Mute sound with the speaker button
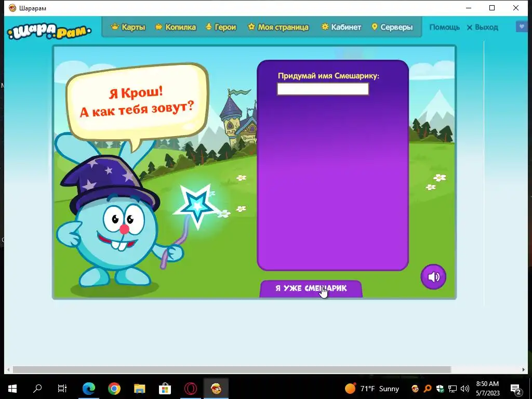Image resolution: width=532 pixels, height=399 pixels. point(433,277)
